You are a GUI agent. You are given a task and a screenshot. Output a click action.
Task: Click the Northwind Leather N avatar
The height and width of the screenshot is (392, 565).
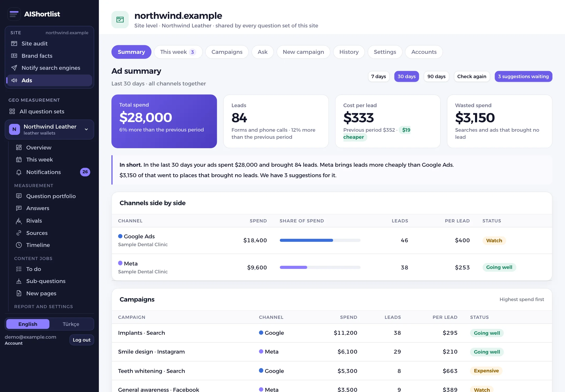coord(14,129)
